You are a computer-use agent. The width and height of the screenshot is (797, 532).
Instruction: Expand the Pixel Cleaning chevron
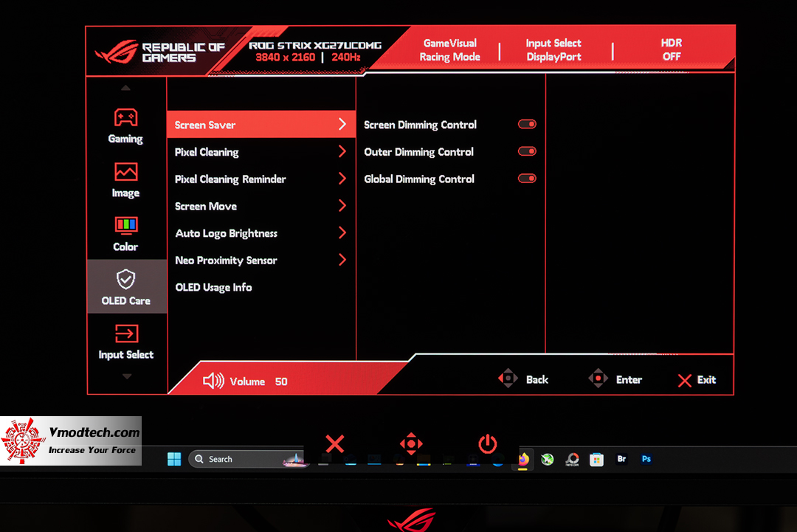342,151
